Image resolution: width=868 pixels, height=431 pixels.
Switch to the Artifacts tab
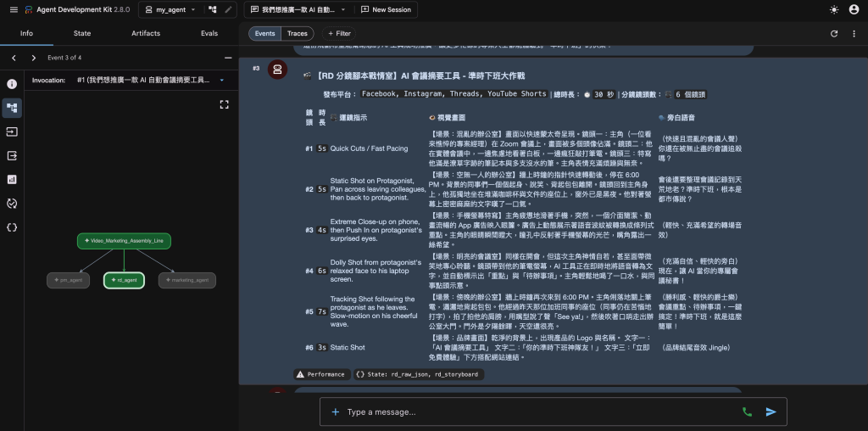[x=146, y=33]
